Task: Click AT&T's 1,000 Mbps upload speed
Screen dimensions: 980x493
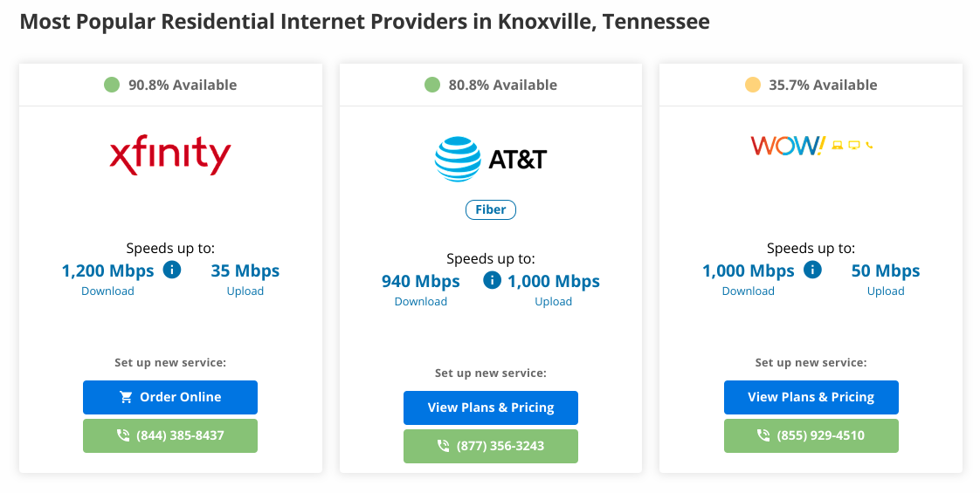Action: pos(554,282)
